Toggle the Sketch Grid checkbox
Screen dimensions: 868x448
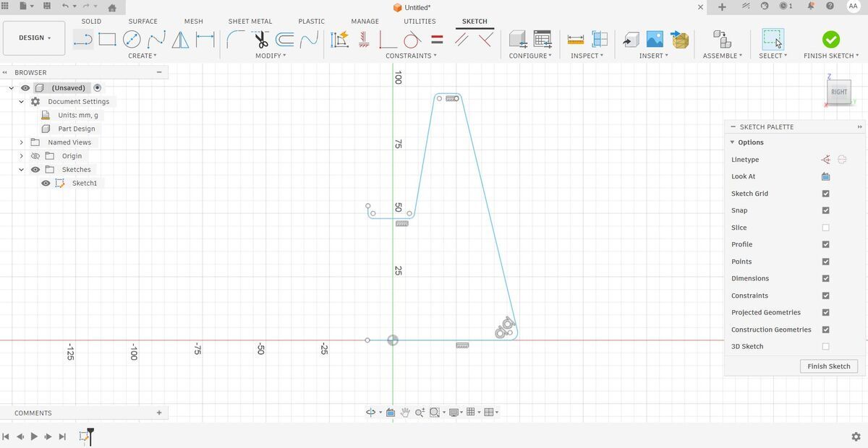tap(825, 194)
